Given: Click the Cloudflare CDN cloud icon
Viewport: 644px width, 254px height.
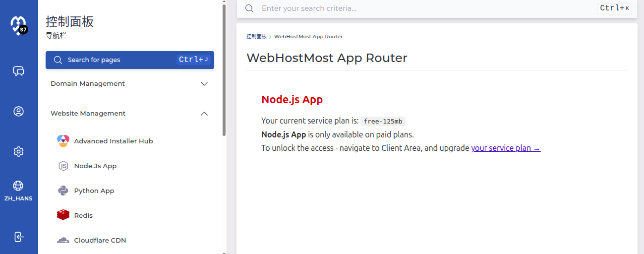Looking at the screenshot, I should (x=63, y=240).
